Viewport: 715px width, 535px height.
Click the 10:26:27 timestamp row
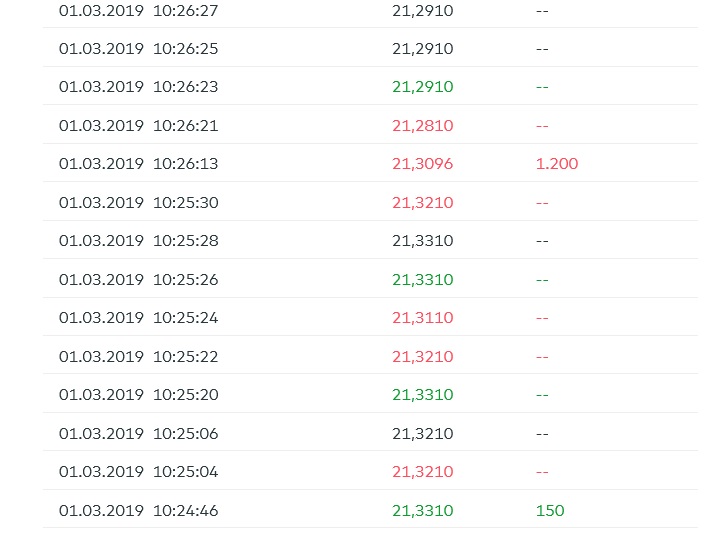coord(138,11)
